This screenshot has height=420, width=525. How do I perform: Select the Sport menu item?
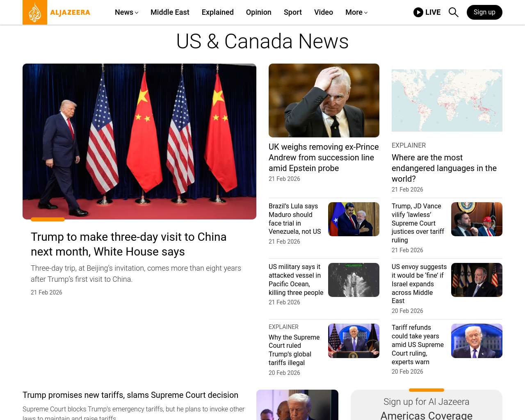[292, 12]
